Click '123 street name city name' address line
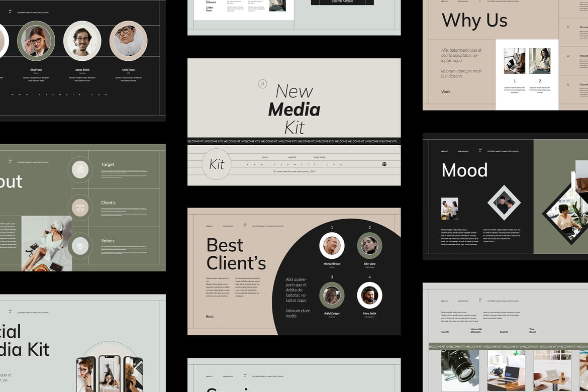 (x=294, y=171)
